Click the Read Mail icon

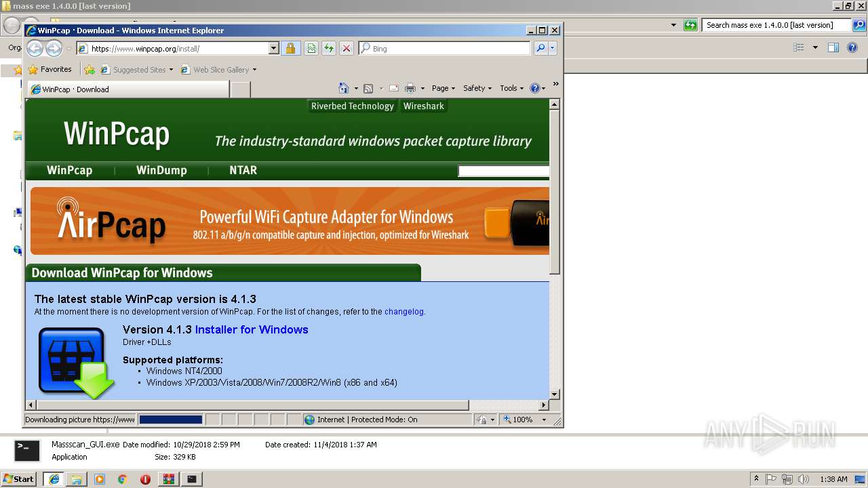393,88
